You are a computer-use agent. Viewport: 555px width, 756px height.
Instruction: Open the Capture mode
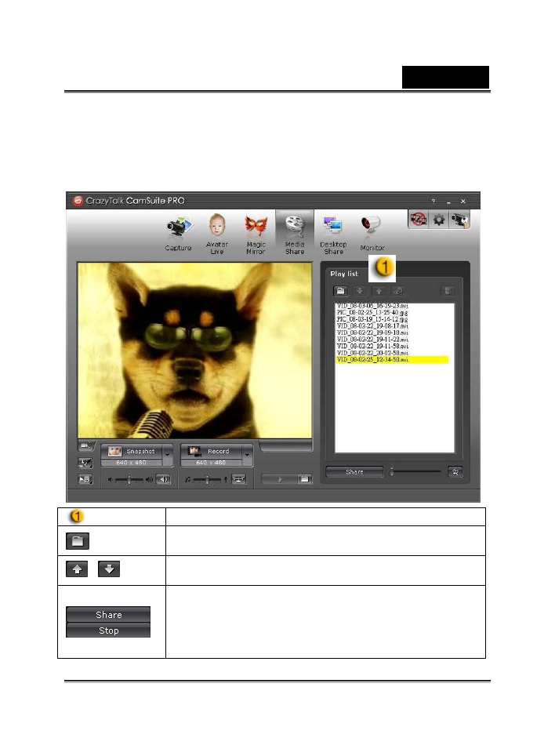coord(178,233)
